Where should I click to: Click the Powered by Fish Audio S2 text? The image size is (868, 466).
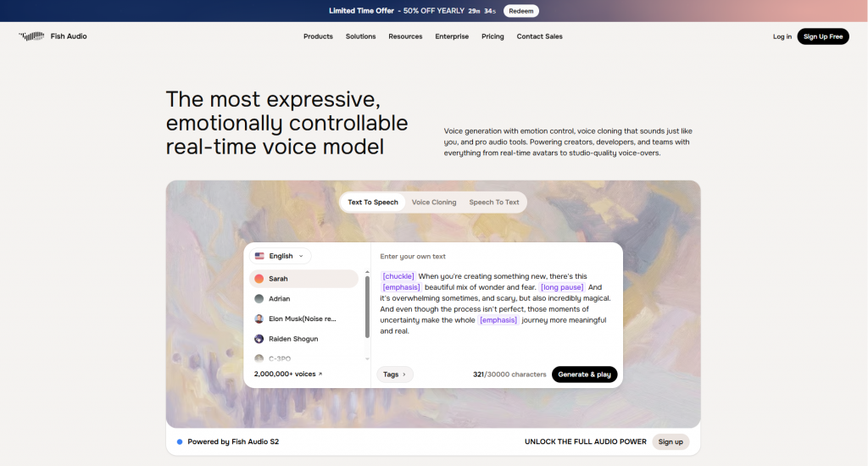point(233,441)
